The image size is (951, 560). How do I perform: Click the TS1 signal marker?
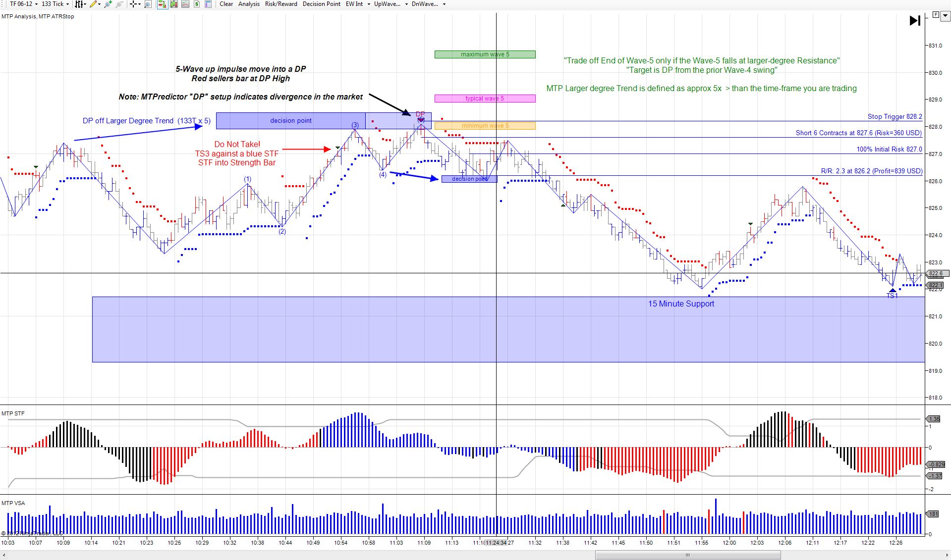point(892,293)
